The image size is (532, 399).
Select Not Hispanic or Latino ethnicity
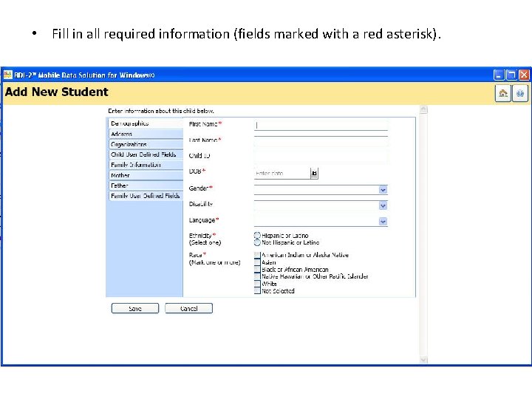pos(257,242)
